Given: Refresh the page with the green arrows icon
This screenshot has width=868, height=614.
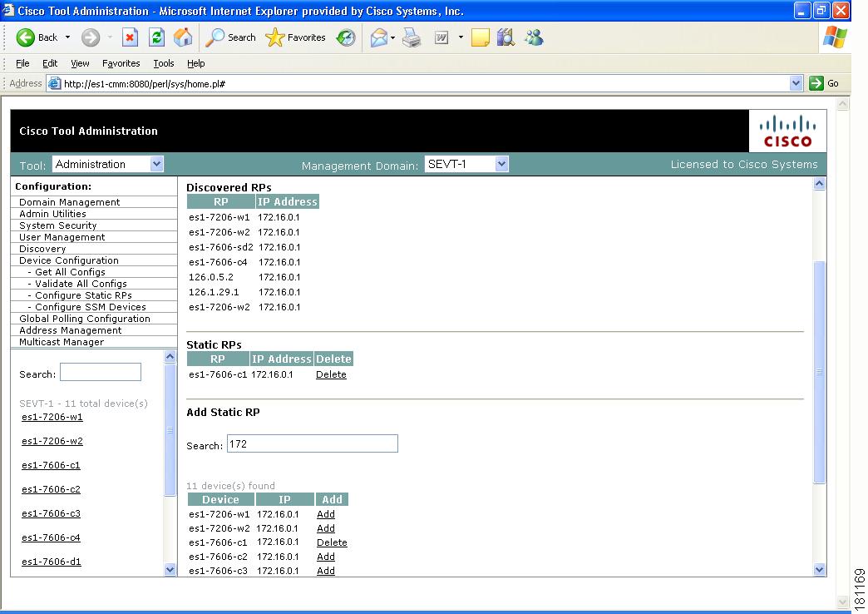Looking at the screenshot, I should coord(156,37).
